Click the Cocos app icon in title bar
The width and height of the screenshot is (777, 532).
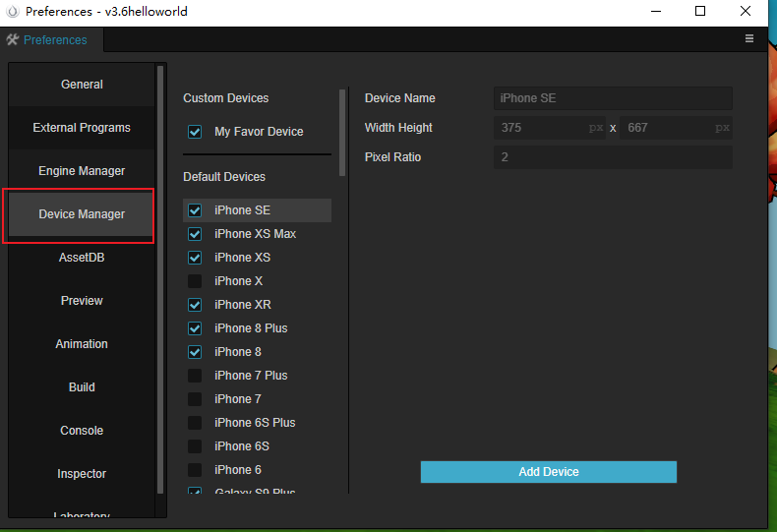tap(13, 11)
